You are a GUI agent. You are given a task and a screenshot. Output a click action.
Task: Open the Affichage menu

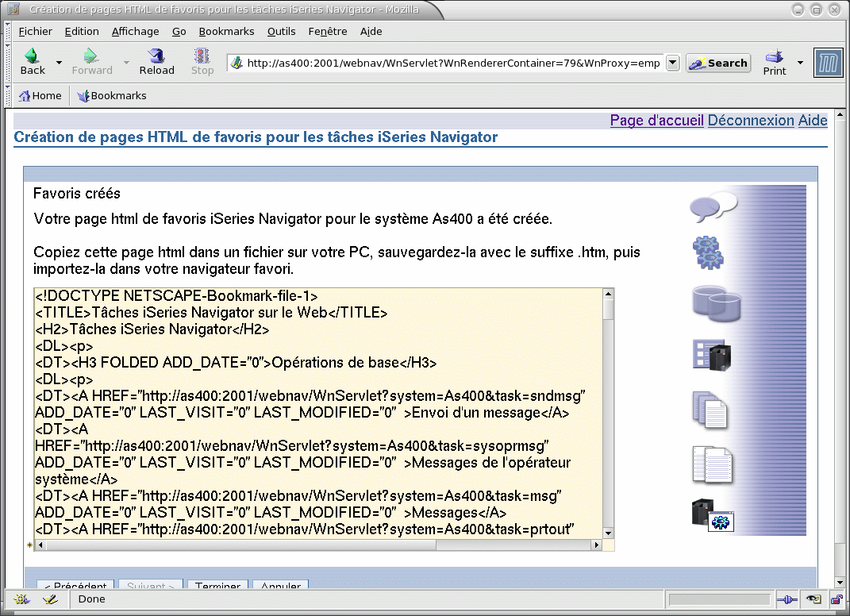click(136, 32)
